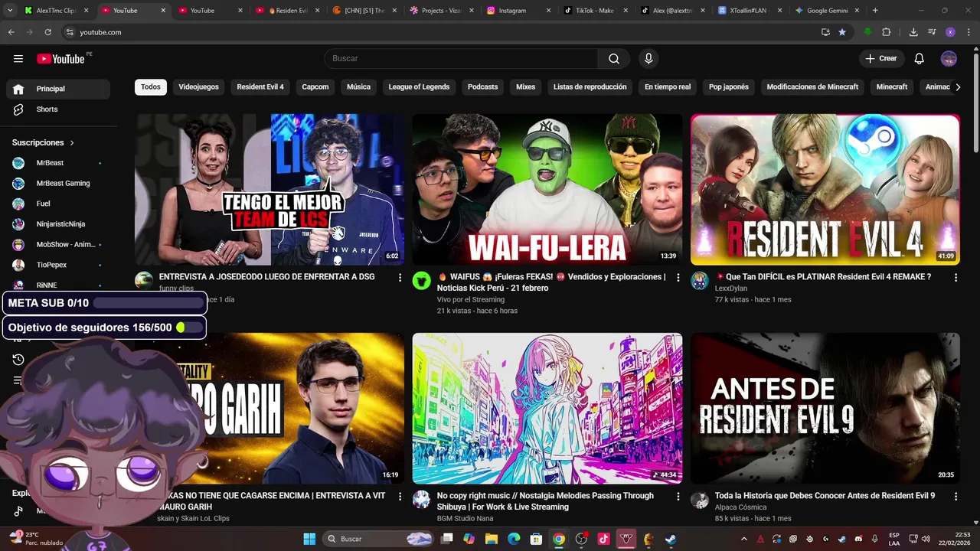
Task: Select the Modificaciones de Minecraft chip
Action: click(x=812, y=87)
